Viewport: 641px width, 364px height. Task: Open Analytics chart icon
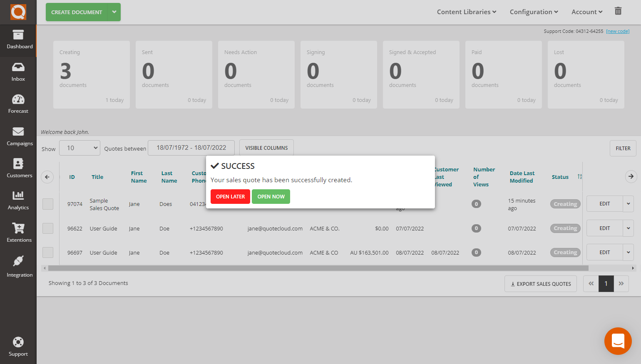pos(18,196)
